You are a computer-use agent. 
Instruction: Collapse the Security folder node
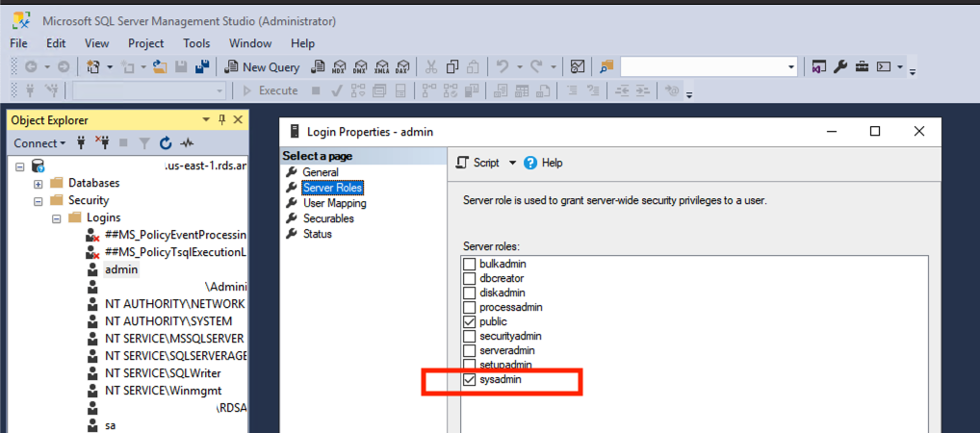(39, 201)
